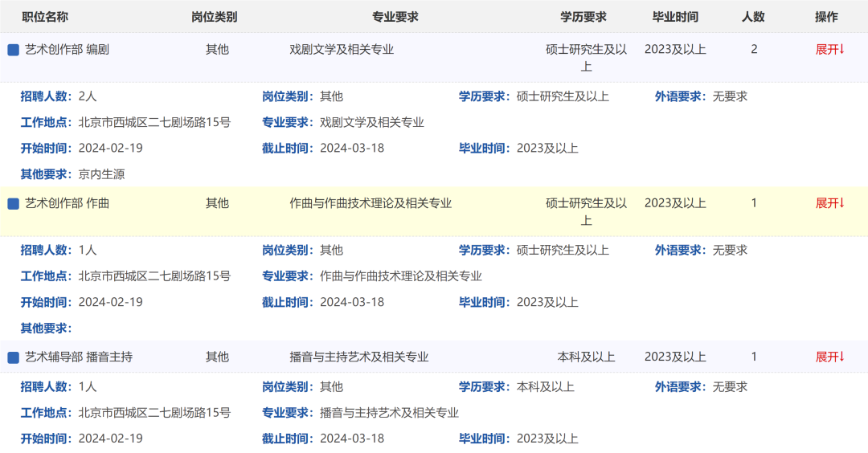
Task: Click the blue square beside 艺术创作部 编剧
Action: click(13, 50)
